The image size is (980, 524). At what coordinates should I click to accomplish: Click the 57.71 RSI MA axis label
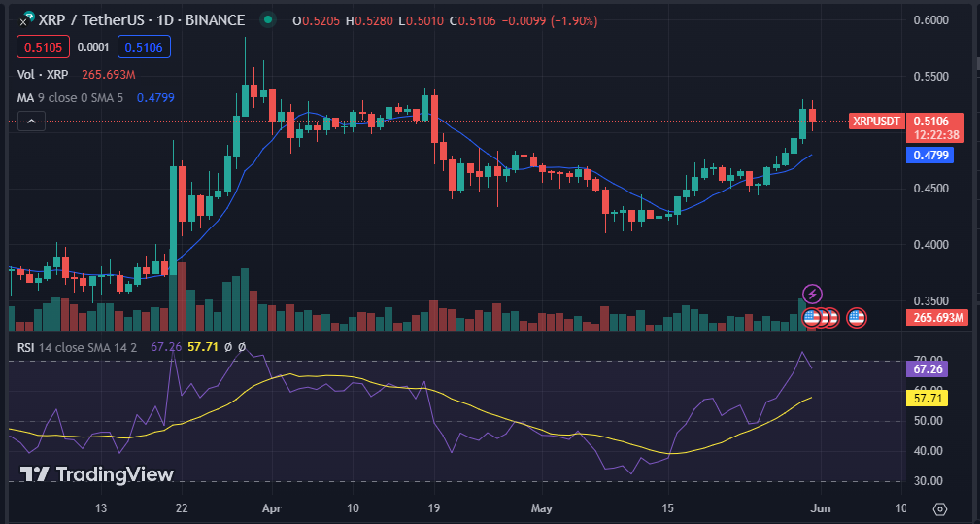tap(927, 399)
